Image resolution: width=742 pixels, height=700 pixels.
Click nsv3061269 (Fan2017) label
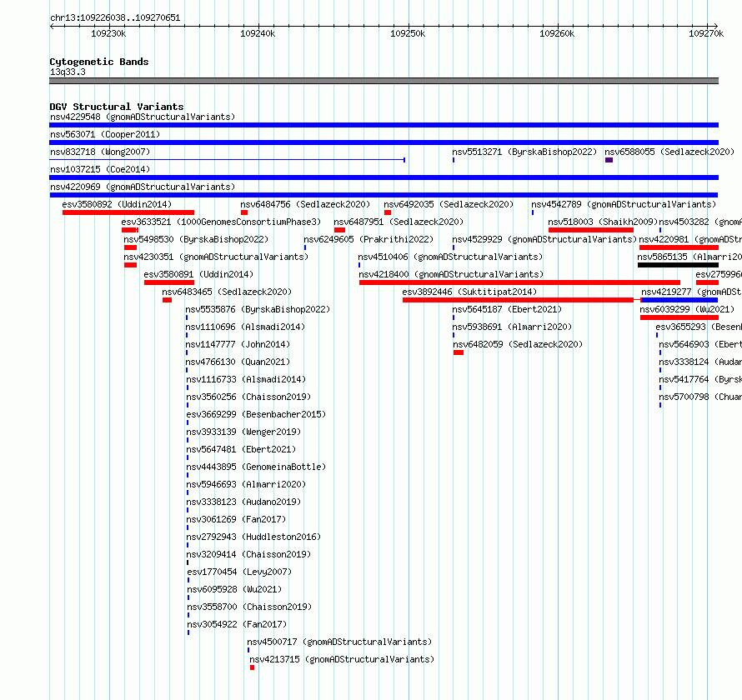[x=236, y=519]
